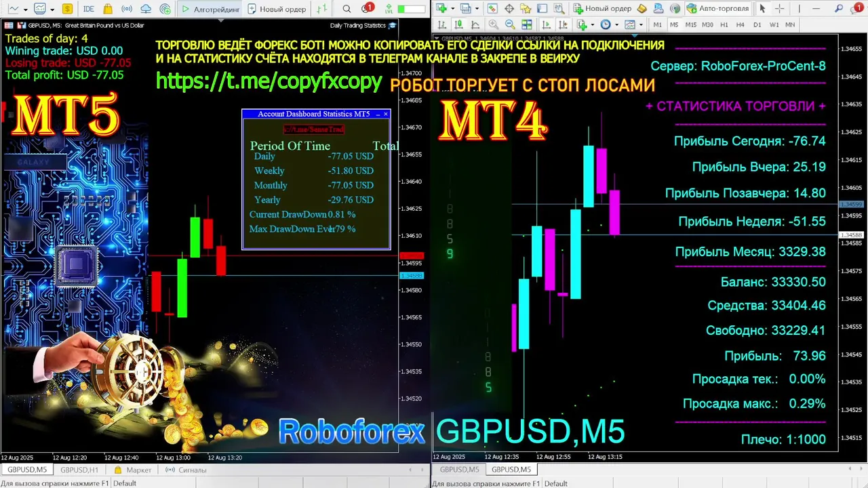Viewport: 868px width, 488px height.
Task: Expand the profiles dropdown arrow in MT4
Action: point(477,8)
